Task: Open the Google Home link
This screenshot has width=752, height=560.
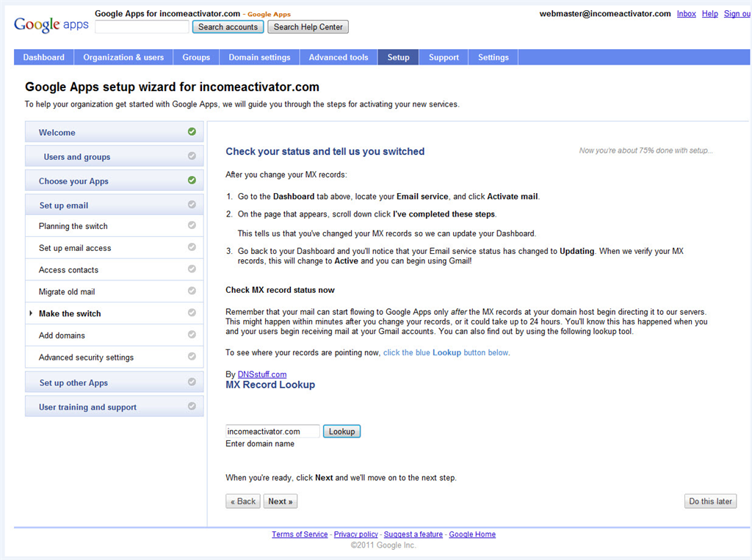Action: tap(472, 534)
